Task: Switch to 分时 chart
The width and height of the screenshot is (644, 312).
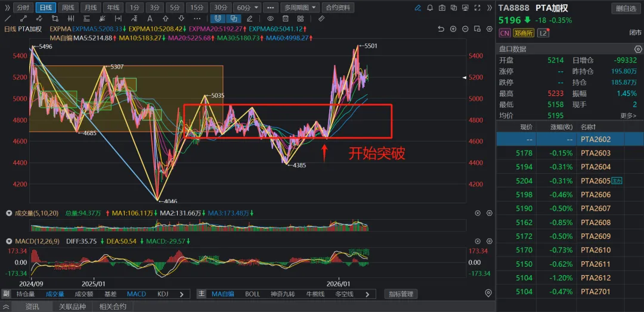Action: point(23,7)
